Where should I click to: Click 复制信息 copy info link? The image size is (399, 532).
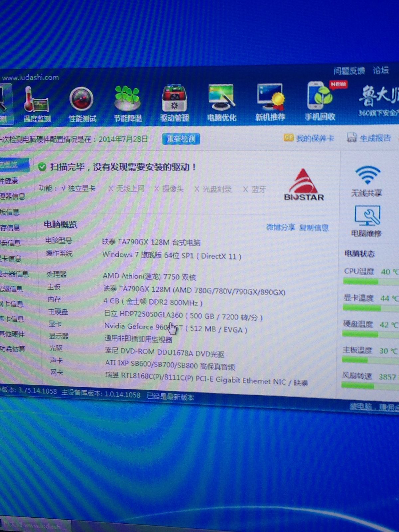click(x=314, y=227)
